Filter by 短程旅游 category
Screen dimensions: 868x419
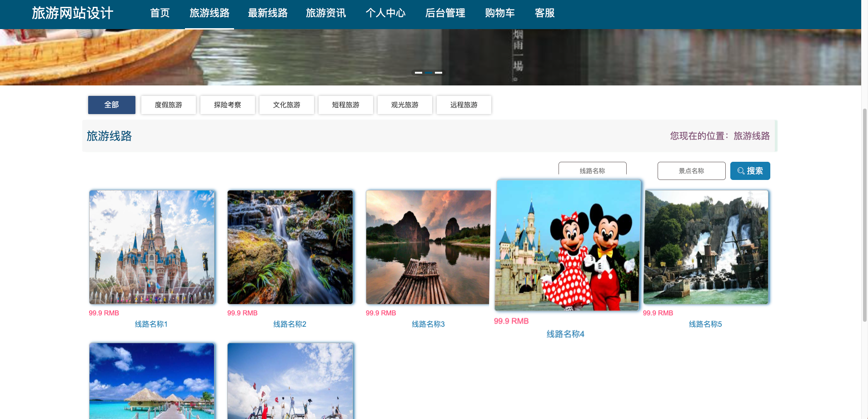tap(346, 105)
